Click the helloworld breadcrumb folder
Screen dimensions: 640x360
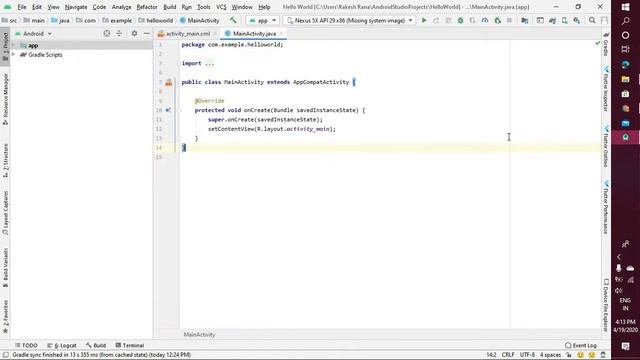point(156,20)
